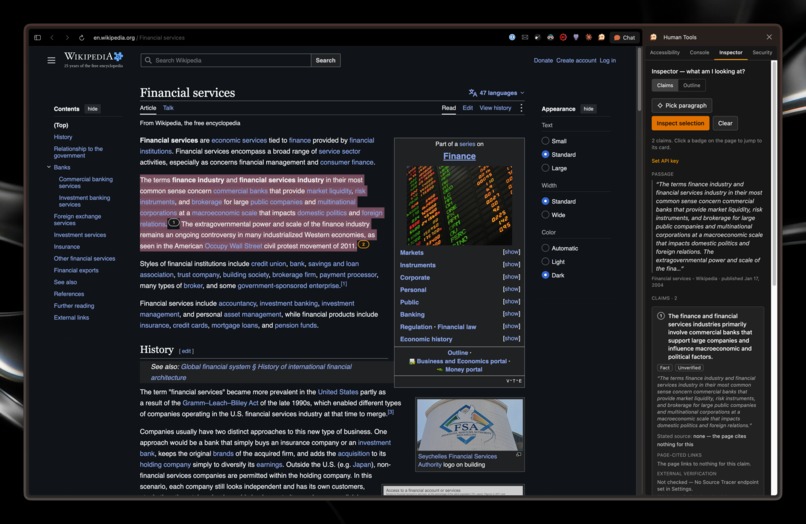Show the Public section in Finance box
This screenshot has width=806, height=524.
[x=511, y=301]
